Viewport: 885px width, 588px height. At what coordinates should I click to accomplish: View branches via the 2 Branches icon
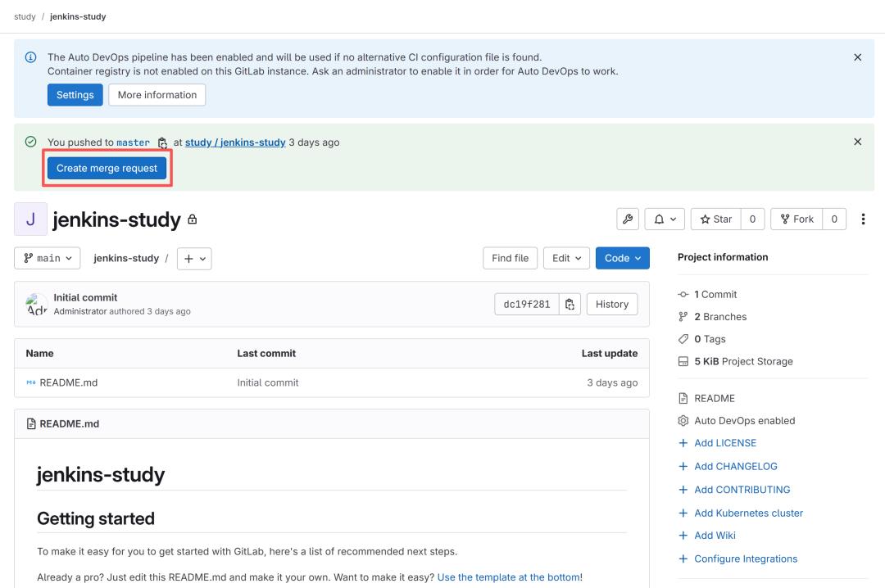(x=682, y=316)
